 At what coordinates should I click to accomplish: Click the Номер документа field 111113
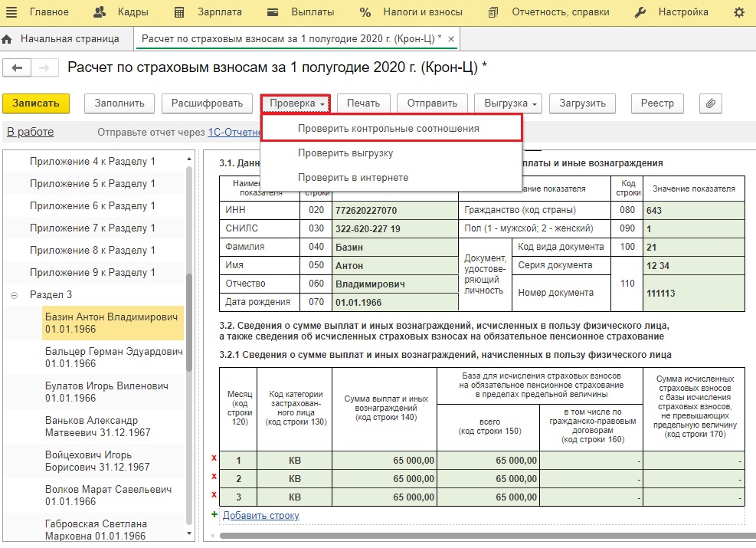(x=694, y=294)
